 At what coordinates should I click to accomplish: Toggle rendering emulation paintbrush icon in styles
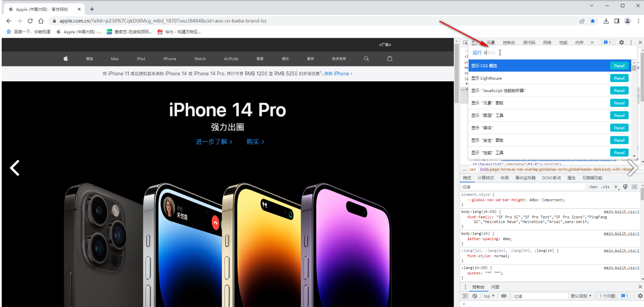tap(625, 187)
